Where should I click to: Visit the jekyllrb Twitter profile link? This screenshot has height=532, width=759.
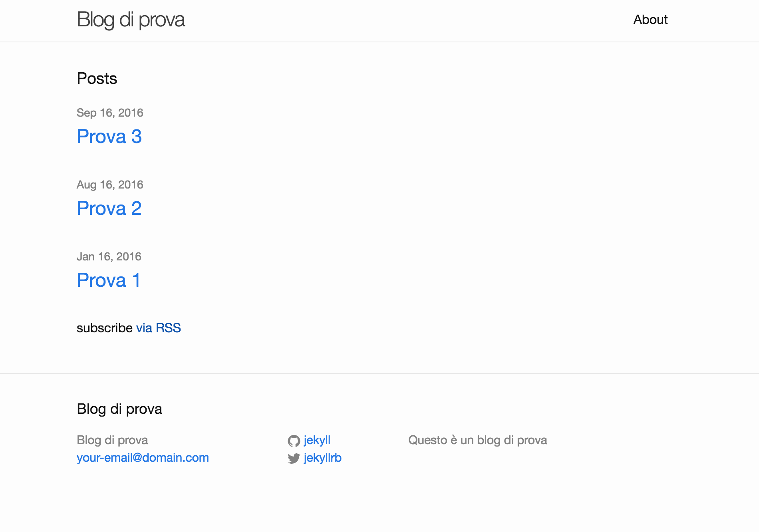tap(322, 458)
